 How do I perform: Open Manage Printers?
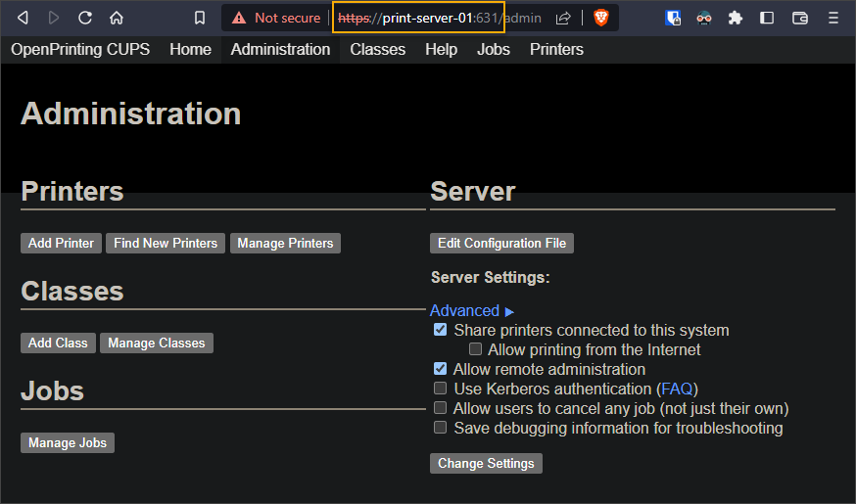tap(285, 244)
